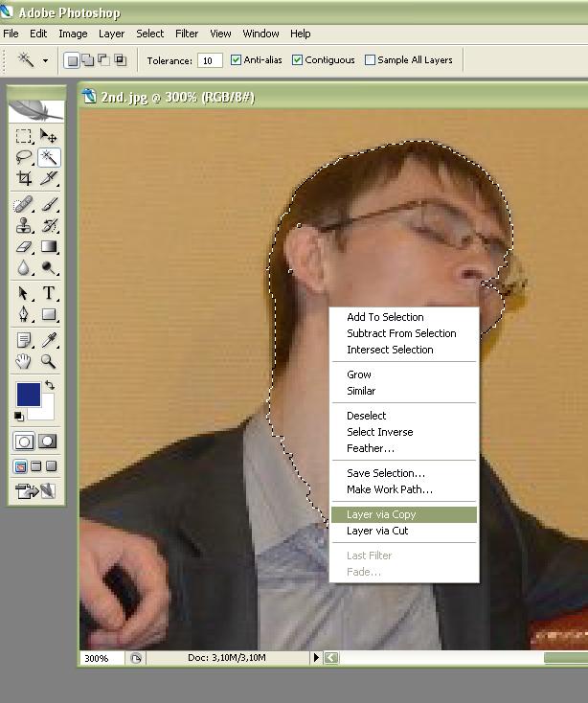Open the Edit menu
The height and width of the screenshot is (703, 588).
coord(38,34)
